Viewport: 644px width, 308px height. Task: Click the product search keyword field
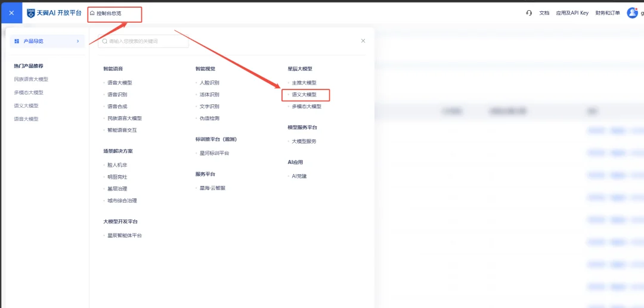click(143, 42)
